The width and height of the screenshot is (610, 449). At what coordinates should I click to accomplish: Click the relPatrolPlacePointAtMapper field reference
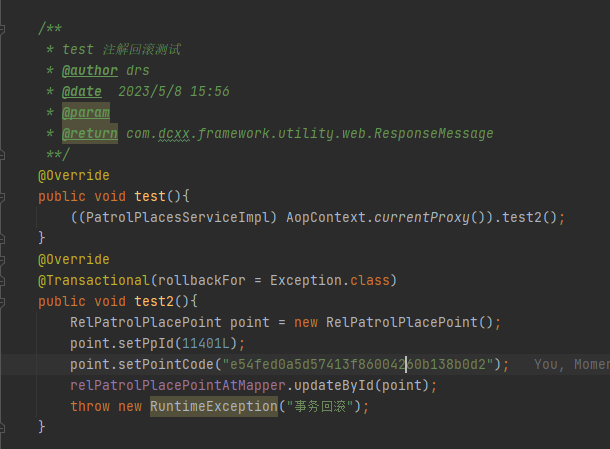pyautogui.click(x=178, y=385)
